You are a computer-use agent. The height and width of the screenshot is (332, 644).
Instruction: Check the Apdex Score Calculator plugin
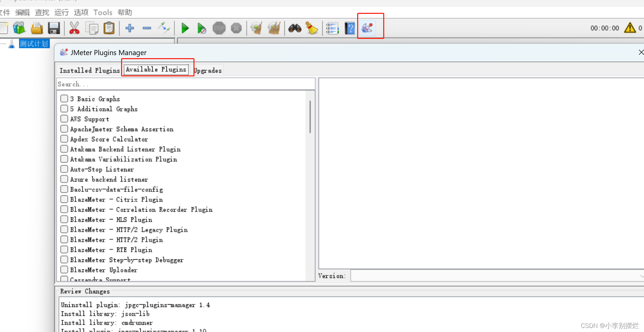64,139
